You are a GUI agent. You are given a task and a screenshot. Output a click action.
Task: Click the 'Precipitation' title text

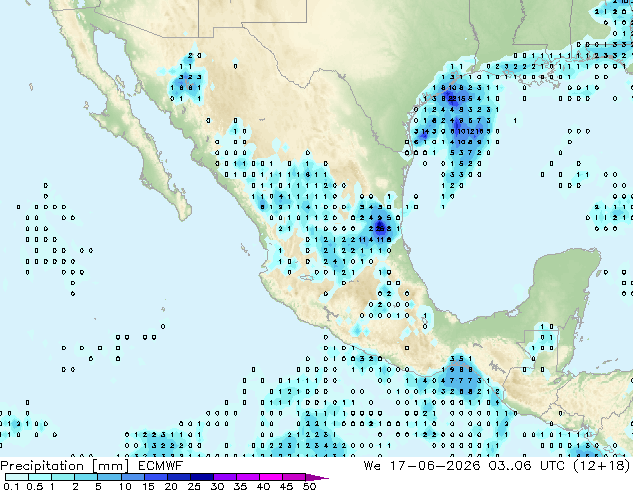click(42, 466)
